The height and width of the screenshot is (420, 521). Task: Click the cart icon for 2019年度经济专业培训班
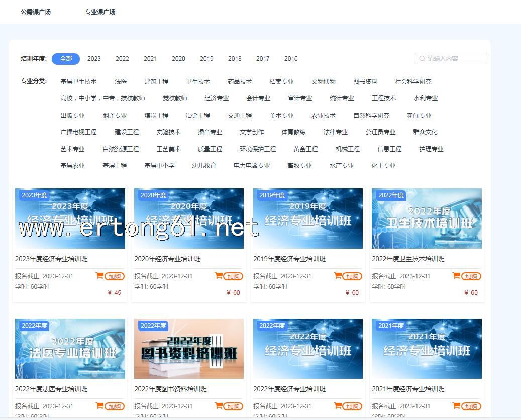338,276
